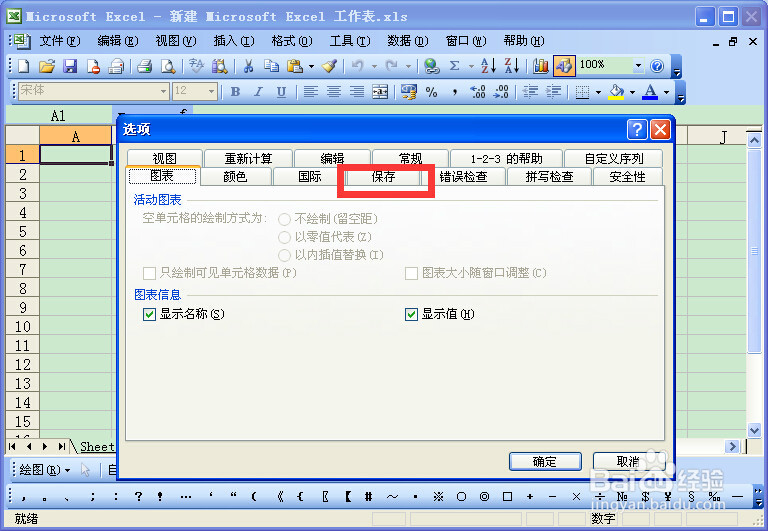Image resolution: width=768 pixels, height=531 pixels.
Task: Align text left
Action: click(311, 92)
